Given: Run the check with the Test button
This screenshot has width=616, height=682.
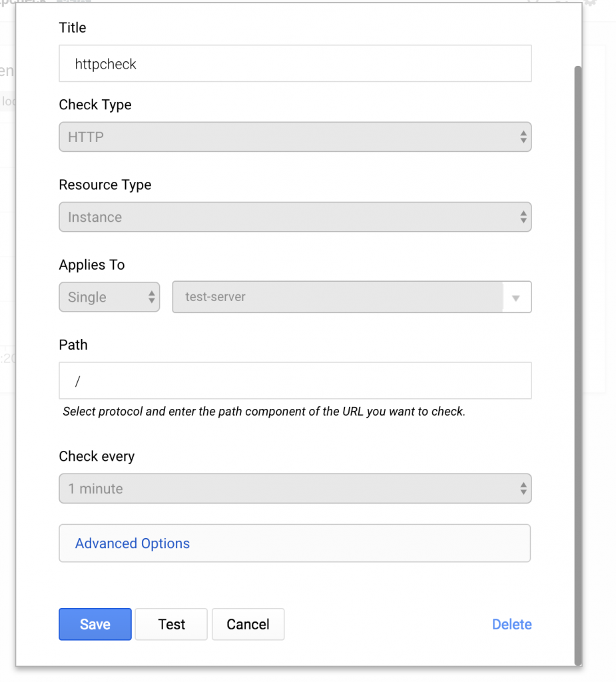Looking at the screenshot, I should [x=171, y=625].
